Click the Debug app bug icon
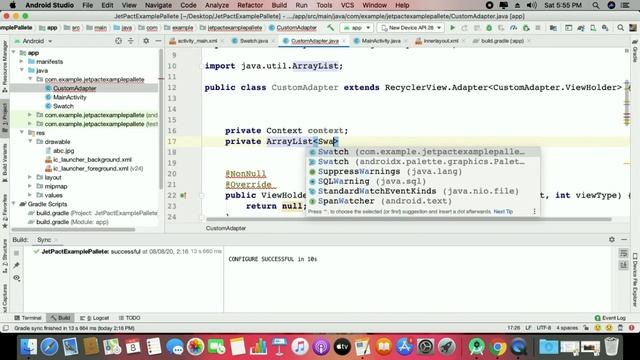Image resolution: width=640 pixels, height=360 pixels. coord(489,28)
